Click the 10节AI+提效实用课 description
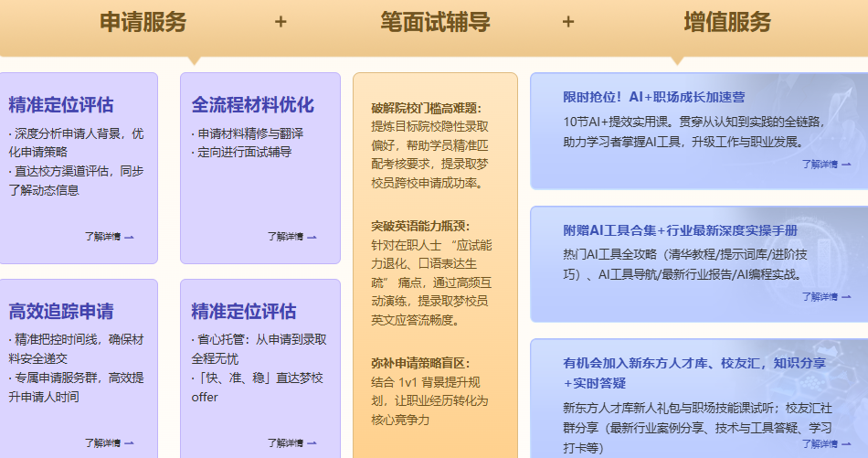This screenshot has width=868, height=458. coord(694,132)
